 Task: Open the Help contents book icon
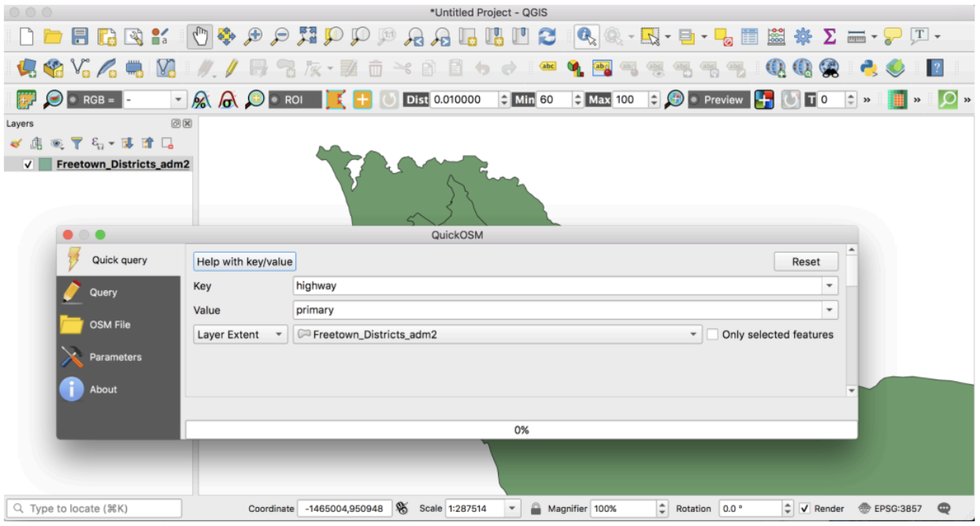(x=935, y=69)
